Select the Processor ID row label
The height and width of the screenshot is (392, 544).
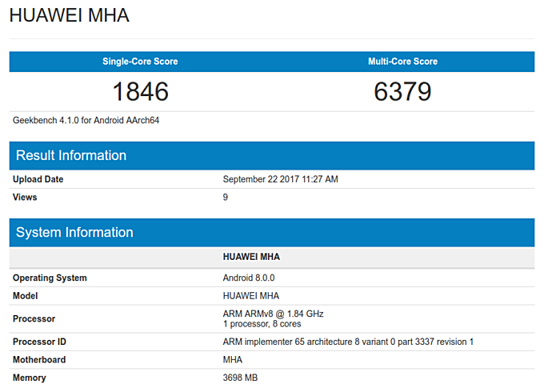(x=39, y=342)
